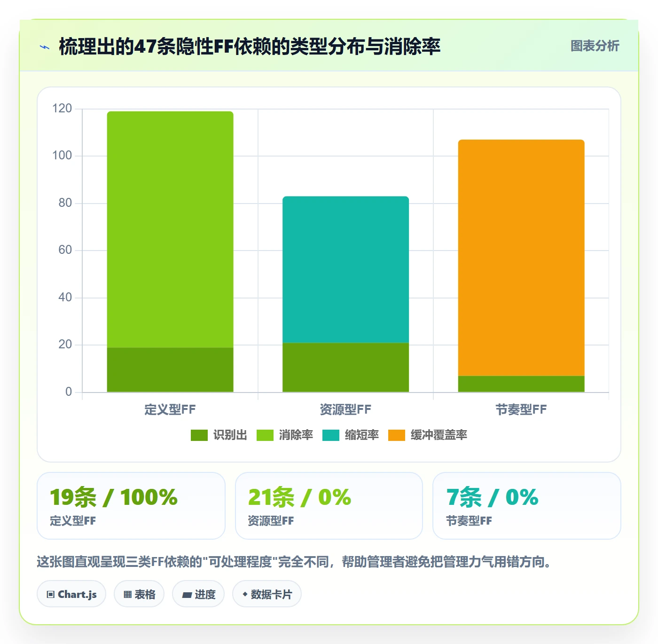658x644 pixels.
Task: Click the 100 y-axis tick label
Action: point(62,156)
